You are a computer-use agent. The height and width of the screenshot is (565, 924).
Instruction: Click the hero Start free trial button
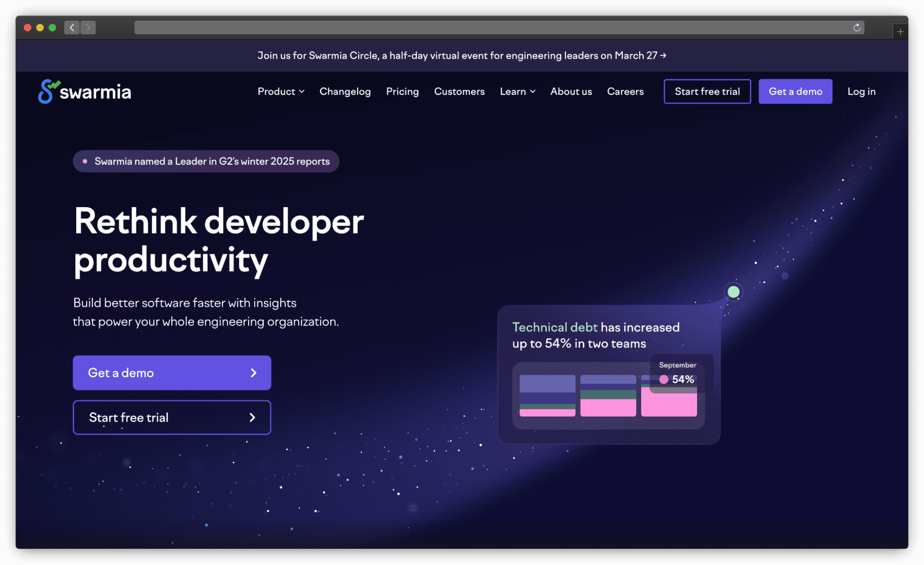tap(172, 418)
